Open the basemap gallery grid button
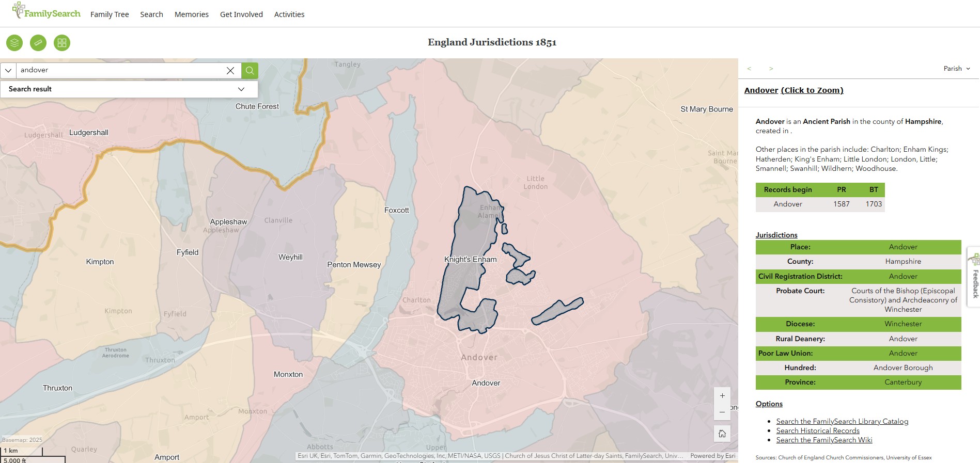980x463 pixels. click(62, 43)
